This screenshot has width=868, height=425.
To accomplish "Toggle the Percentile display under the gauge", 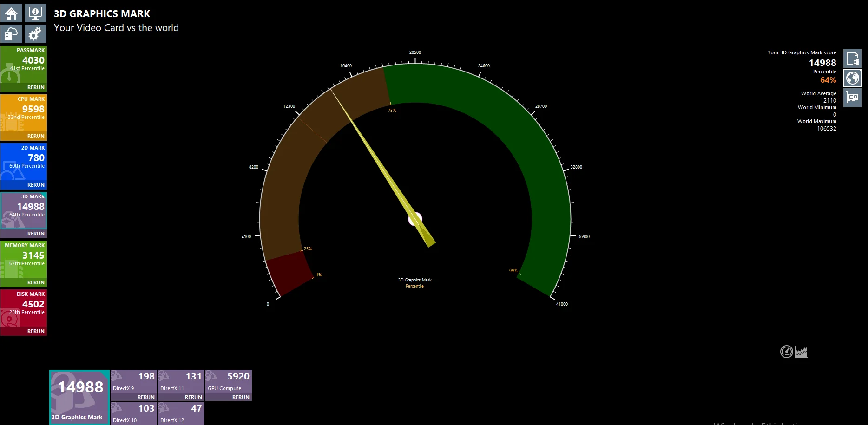I will (414, 286).
